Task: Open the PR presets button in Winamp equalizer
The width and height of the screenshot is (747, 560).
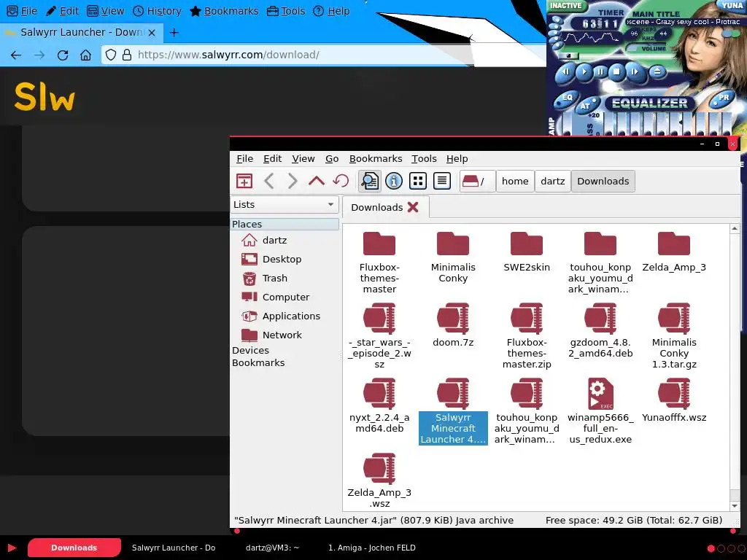Action: pos(723,98)
